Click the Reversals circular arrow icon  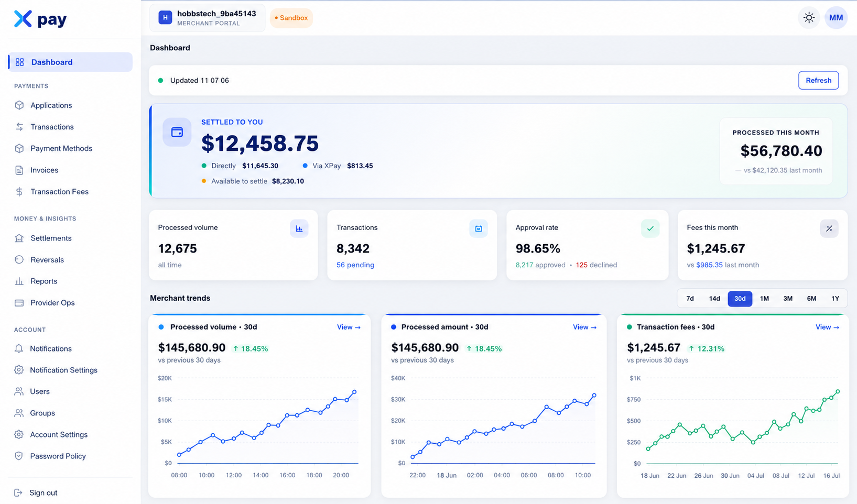pos(19,260)
